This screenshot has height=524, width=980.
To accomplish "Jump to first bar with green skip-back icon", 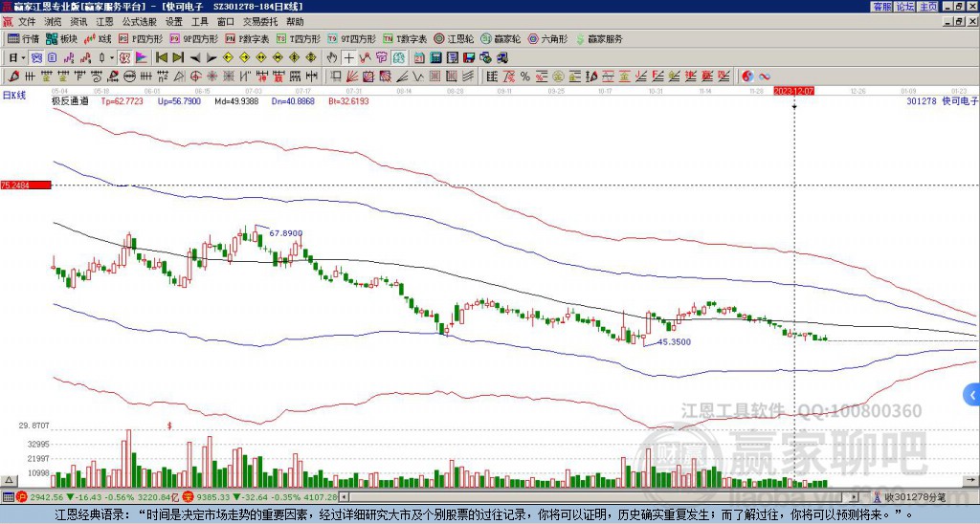I will click(x=161, y=58).
